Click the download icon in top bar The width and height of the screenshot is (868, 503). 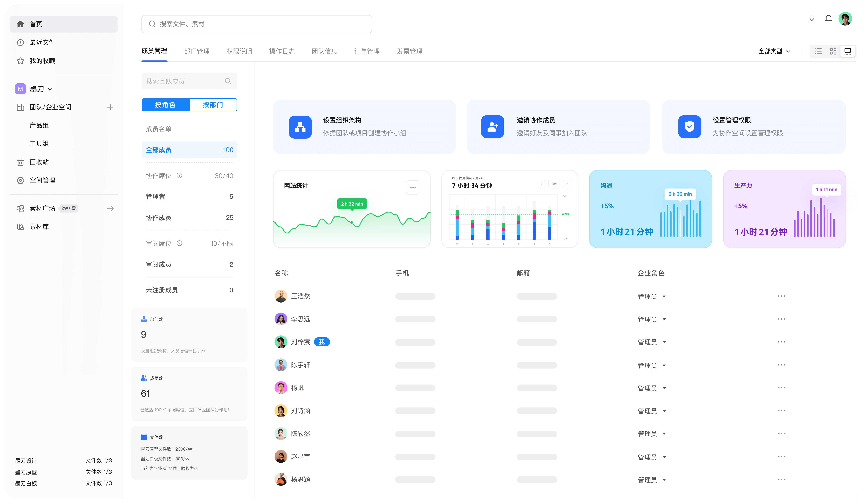point(811,19)
